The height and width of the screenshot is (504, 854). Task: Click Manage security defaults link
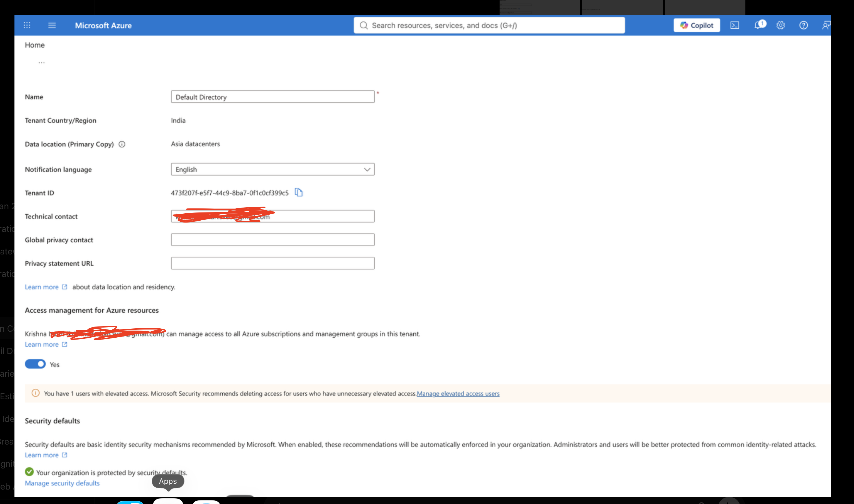coord(62,483)
